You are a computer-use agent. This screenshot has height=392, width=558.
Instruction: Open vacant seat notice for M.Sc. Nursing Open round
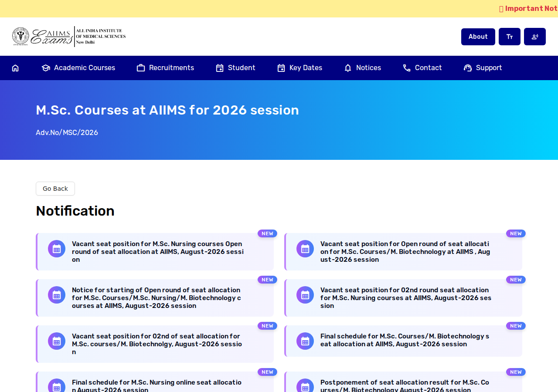click(155, 252)
